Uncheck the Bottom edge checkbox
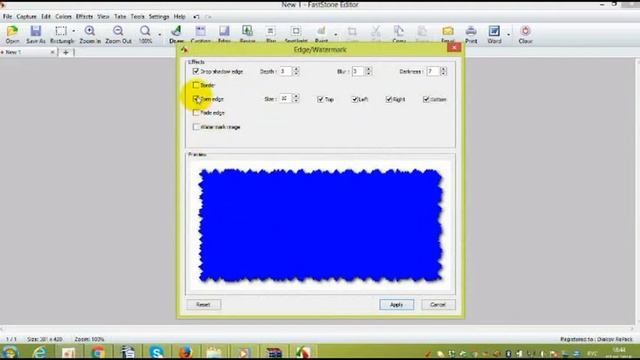Screen dimensions: 640x360 coord(426,99)
